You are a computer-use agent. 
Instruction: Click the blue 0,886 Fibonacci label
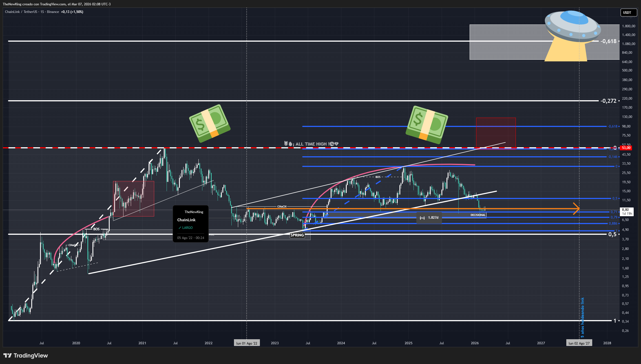[613, 224]
